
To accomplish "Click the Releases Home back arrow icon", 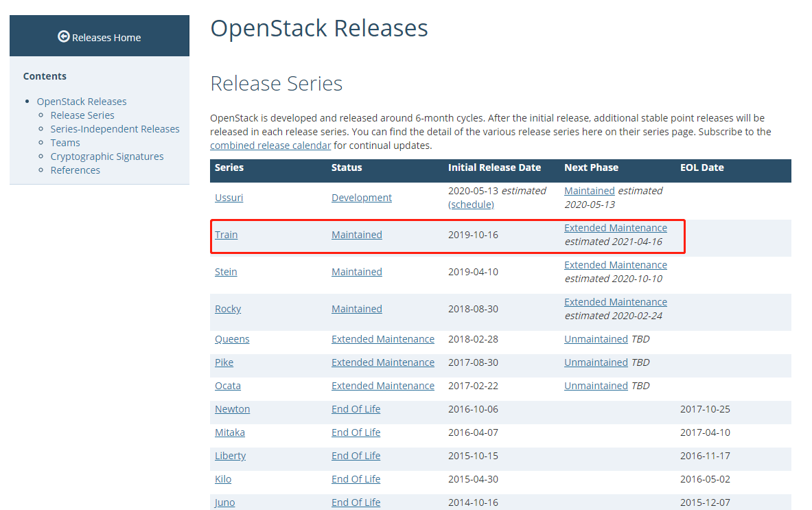I will 64,36.
